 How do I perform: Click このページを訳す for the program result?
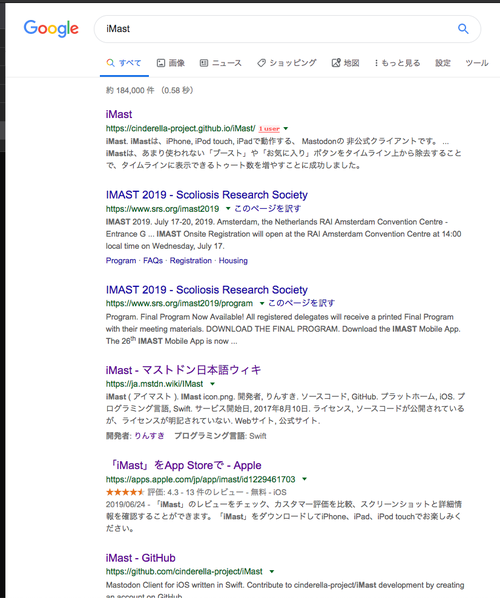point(301,303)
